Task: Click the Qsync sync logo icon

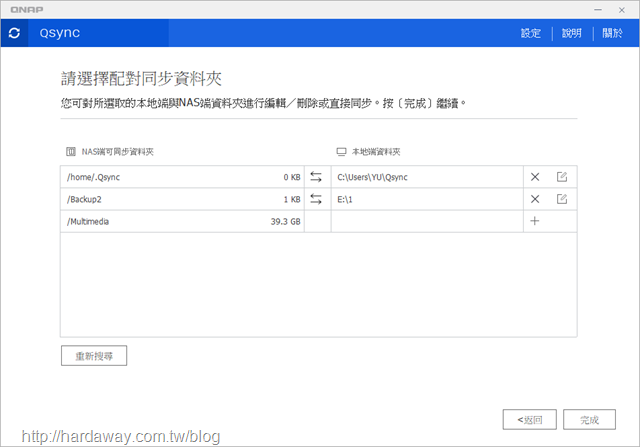Action: (14, 33)
